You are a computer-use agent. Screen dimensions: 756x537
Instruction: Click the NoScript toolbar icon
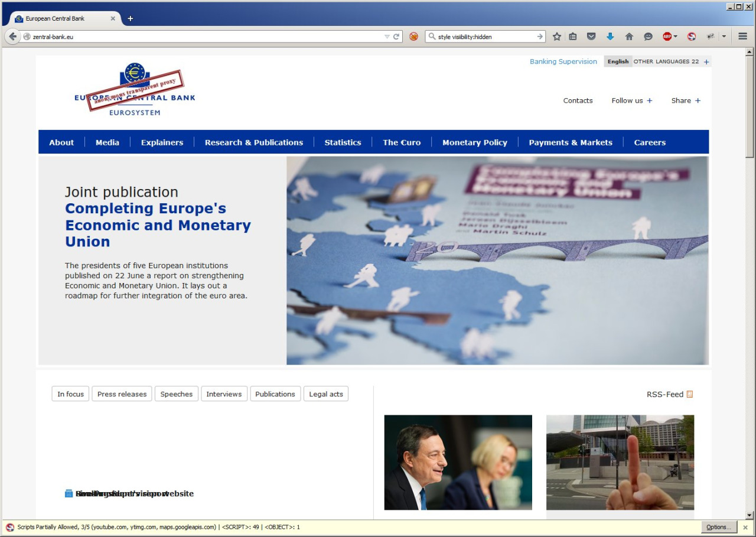(692, 37)
